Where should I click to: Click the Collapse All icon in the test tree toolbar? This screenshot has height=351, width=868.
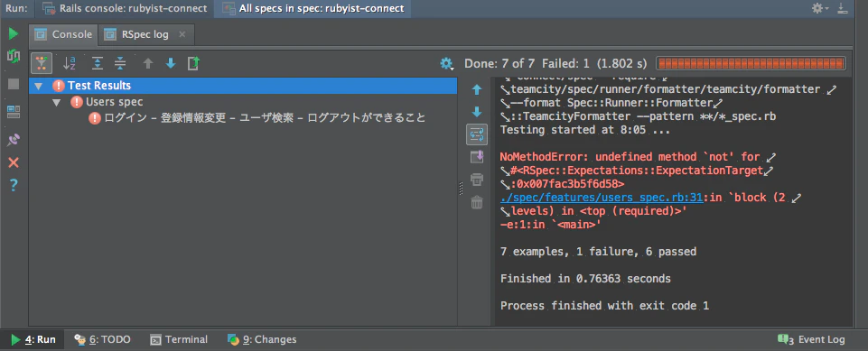click(120, 63)
